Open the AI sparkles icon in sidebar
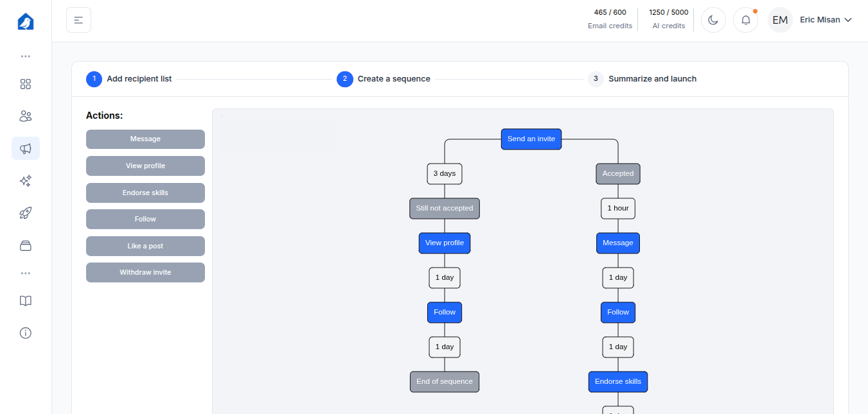868x414 pixels. tap(26, 181)
